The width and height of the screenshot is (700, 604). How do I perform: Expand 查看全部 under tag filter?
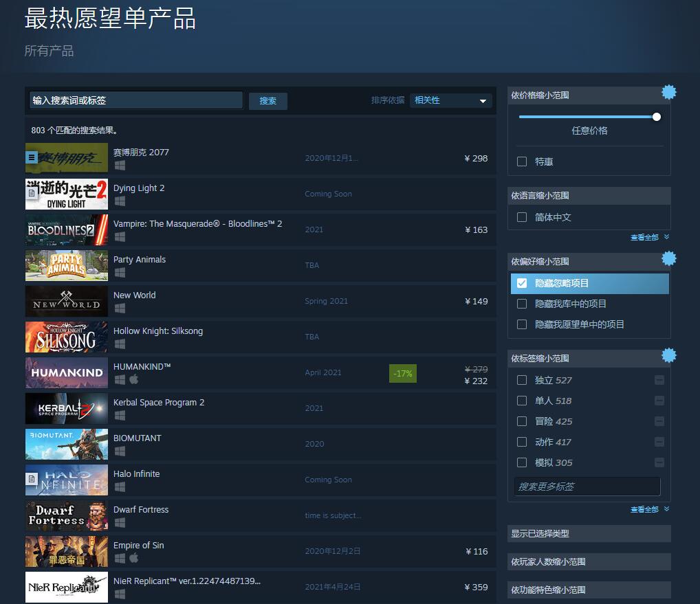[x=649, y=509]
